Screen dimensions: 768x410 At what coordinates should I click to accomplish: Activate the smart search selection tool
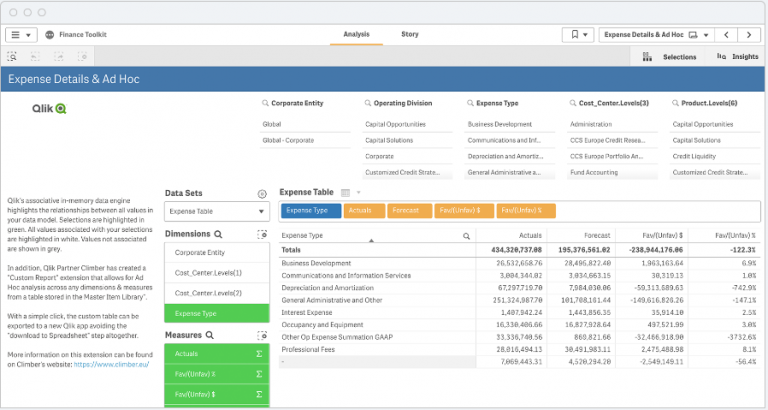[x=12, y=57]
